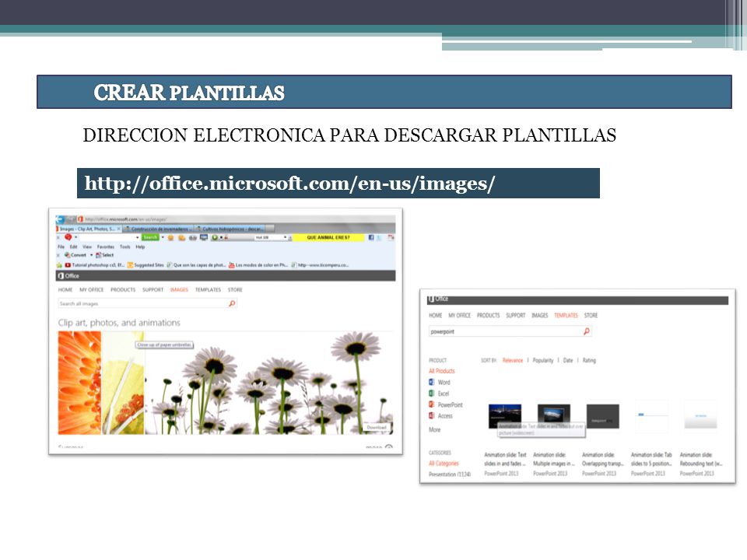The height and width of the screenshot is (560, 747).
Task: Open STORE in the images page navigation
Action: coord(235,289)
